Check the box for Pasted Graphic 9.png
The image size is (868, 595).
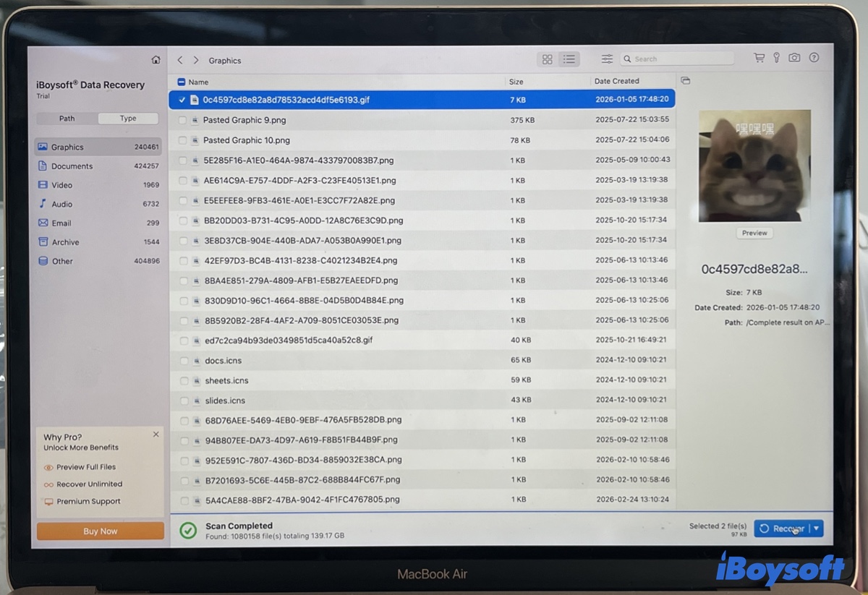coord(183,120)
